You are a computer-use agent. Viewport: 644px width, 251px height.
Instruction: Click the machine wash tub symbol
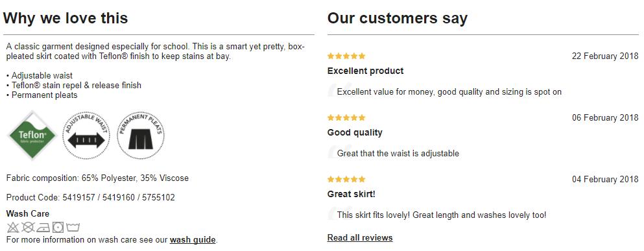click(73, 227)
